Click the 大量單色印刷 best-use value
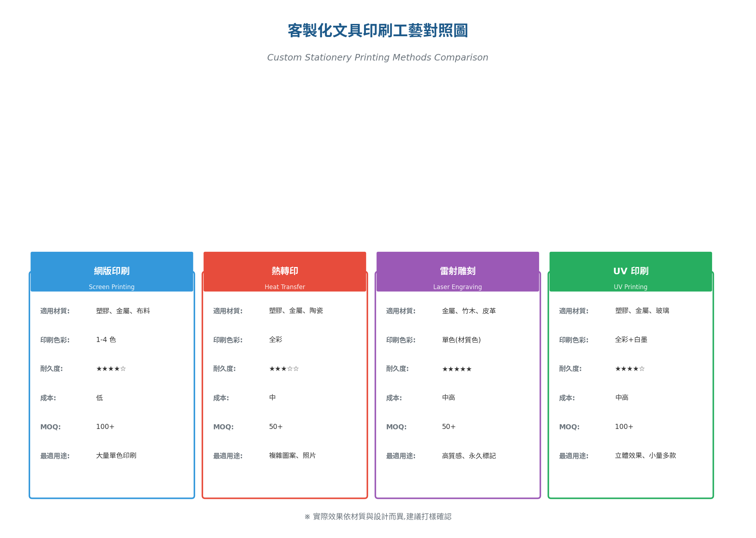756x538 pixels. click(x=116, y=456)
